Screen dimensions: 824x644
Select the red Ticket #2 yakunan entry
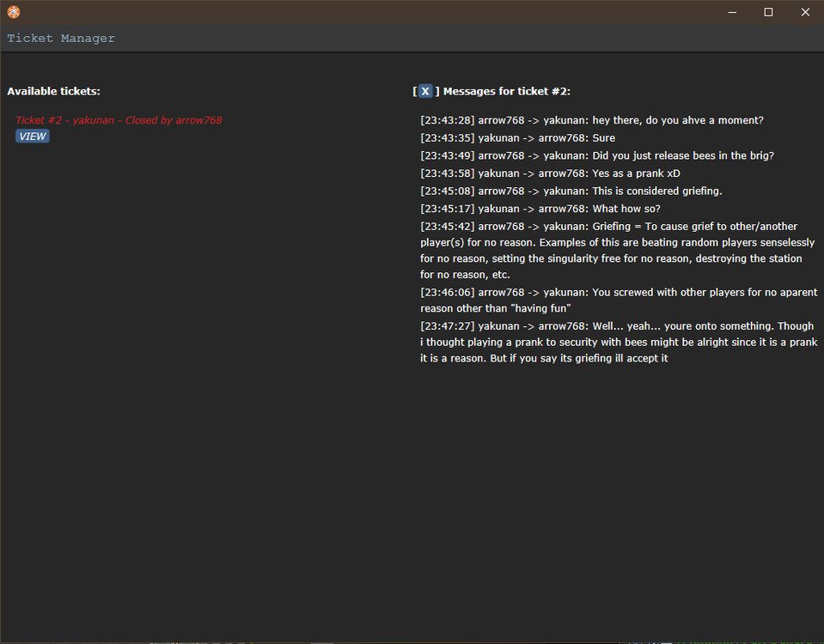click(x=119, y=120)
